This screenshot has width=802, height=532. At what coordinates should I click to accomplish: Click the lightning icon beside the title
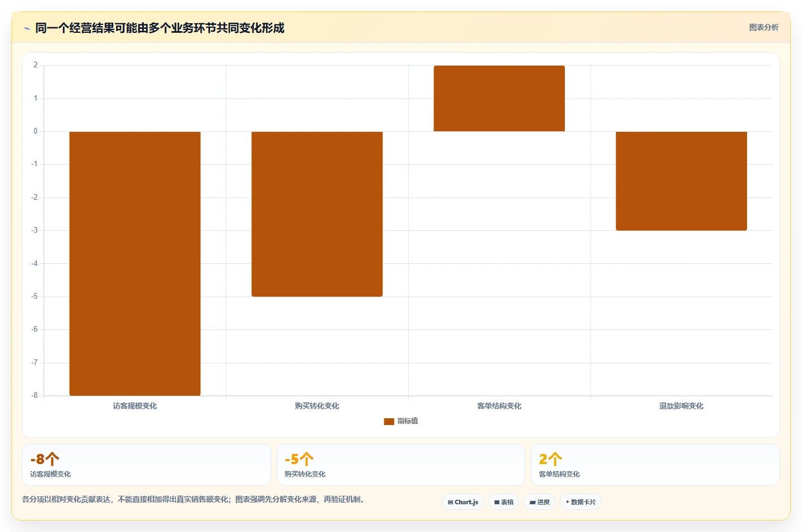coord(27,28)
